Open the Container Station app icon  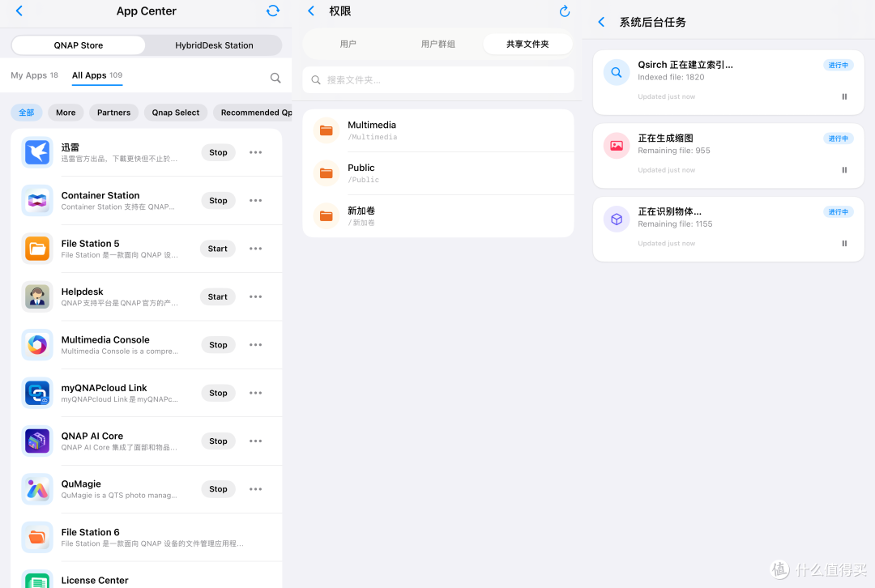[x=37, y=200]
